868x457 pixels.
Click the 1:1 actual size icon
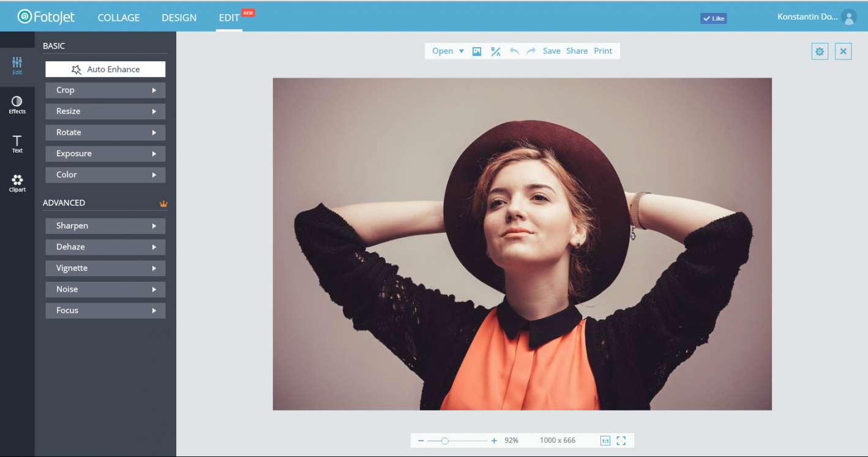click(x=605, y=440)
